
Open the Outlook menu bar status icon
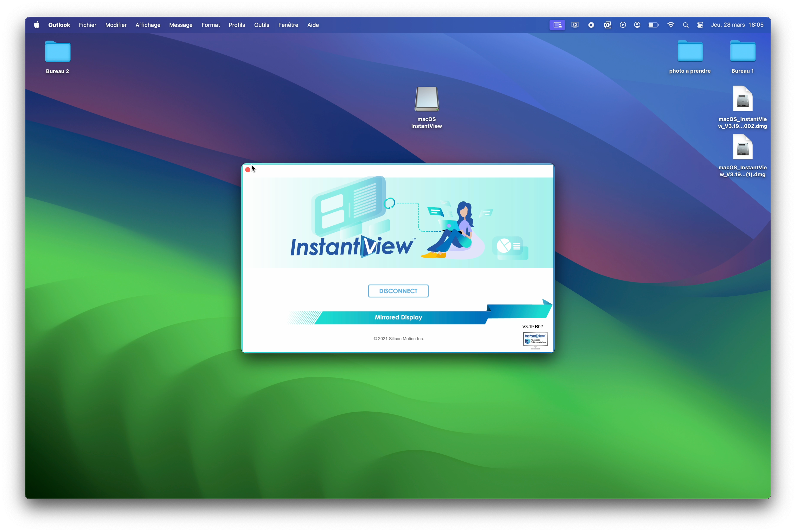pos(607,25)
